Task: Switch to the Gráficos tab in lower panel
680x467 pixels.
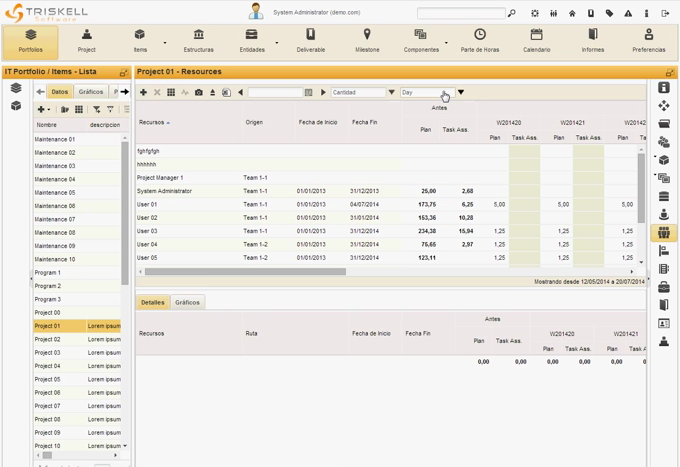Action: [x=187, y=302]
